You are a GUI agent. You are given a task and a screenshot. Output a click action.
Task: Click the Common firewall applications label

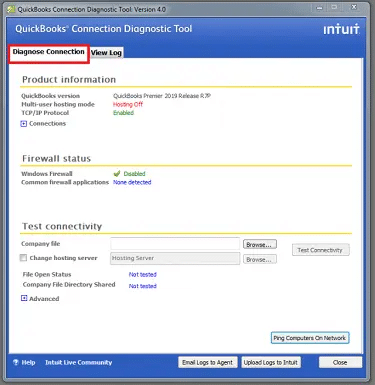tap(65, 182)
